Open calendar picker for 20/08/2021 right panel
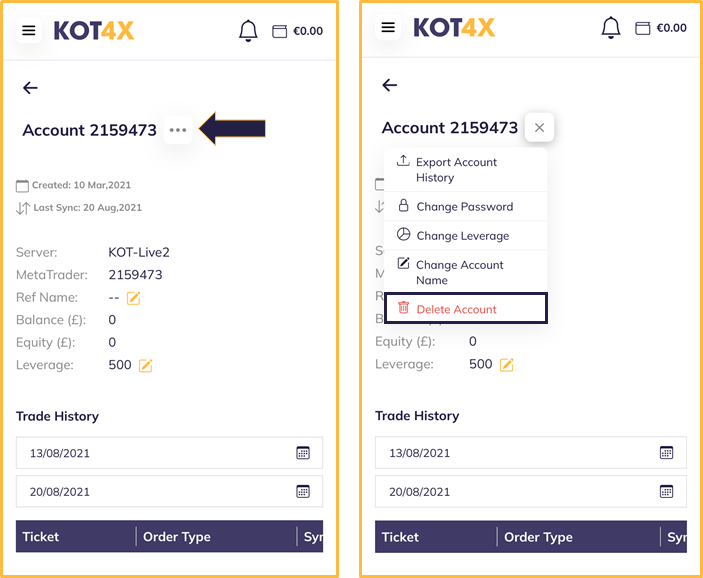 [666, 492]
